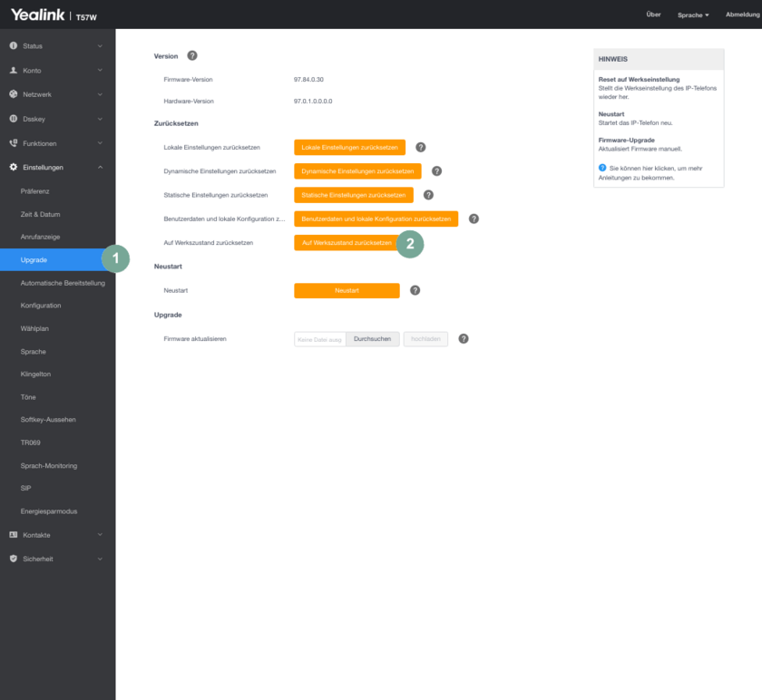Click the Status info icon in sidebar
Image resolution: width=762 pixels, height=700 pixels.
[13, 45]
